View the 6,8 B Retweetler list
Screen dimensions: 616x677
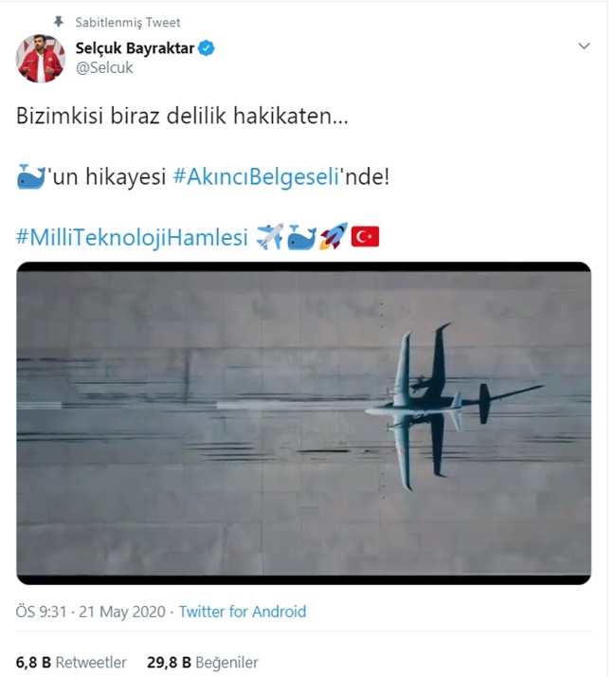click(x=71, y=663)
